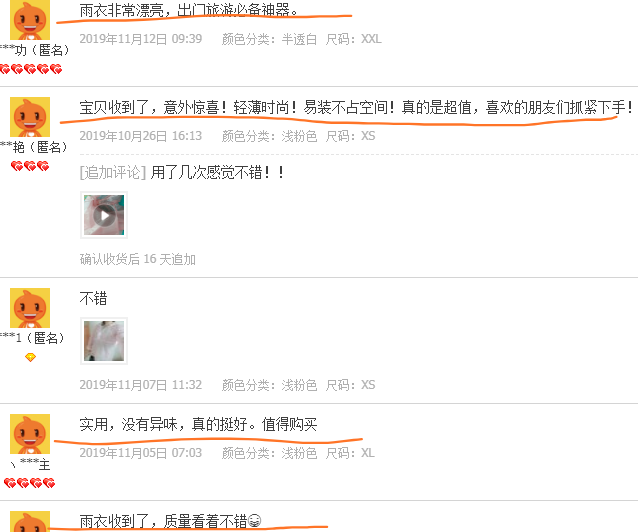Click the [追加评论] follow-up label
Viewport: 638px width, 532px height.
(113, 173)
